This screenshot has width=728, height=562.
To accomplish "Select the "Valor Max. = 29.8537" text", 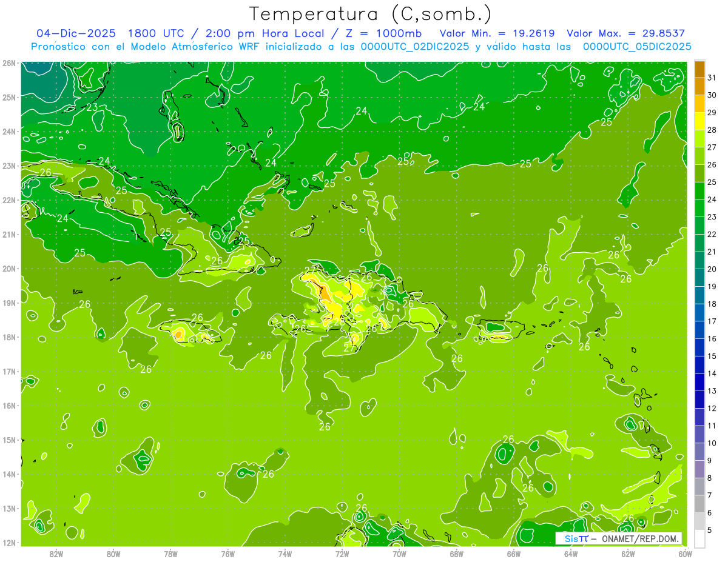I will click(x=625, y=33).
